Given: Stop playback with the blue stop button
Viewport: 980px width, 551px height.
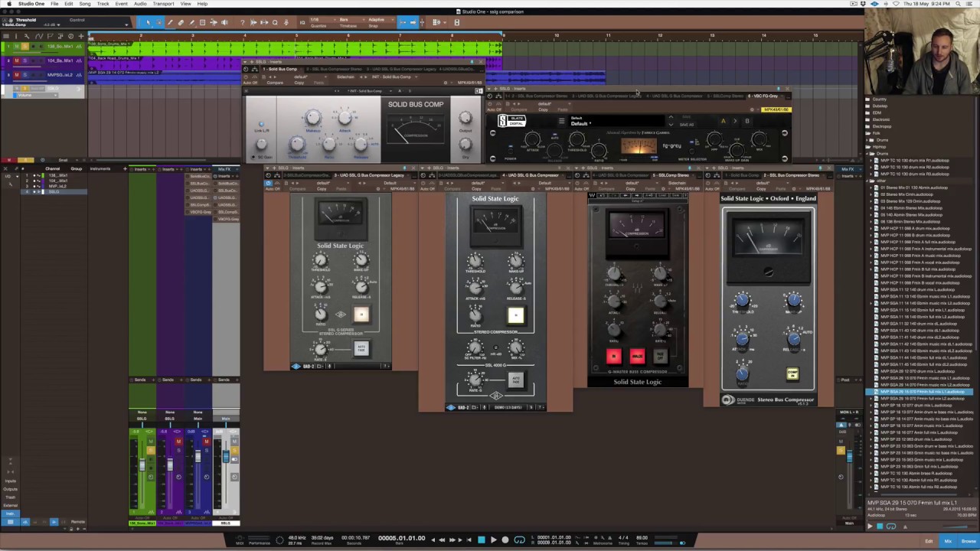Looking at the screenshot, I should (481, 540).
